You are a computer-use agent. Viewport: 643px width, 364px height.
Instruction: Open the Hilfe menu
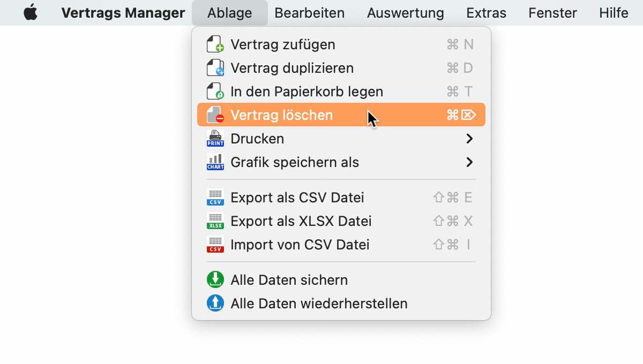coord(614,13)
